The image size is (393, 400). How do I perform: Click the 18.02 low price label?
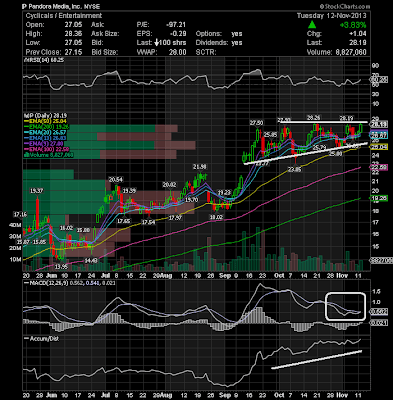216,217
